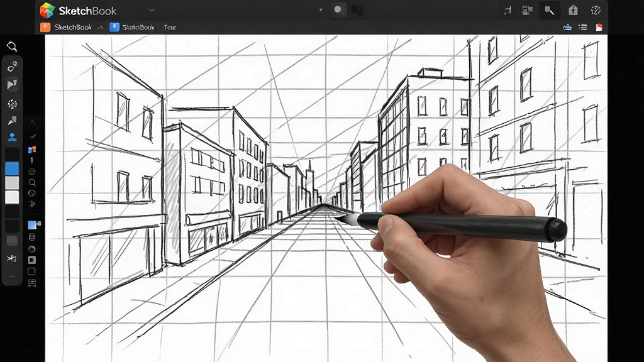Pick the light gray color swatch
644x362 pixels.
(x=12, y=183)
